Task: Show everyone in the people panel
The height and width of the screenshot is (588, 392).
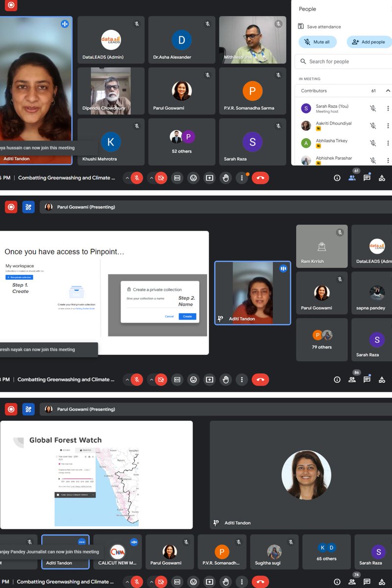Action: (352, 178)
